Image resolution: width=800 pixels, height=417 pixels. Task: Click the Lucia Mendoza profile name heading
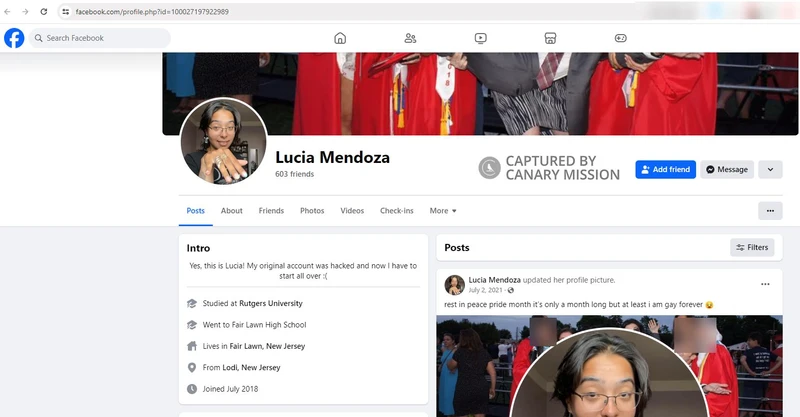pyautogui.click(x=332, y=157)
